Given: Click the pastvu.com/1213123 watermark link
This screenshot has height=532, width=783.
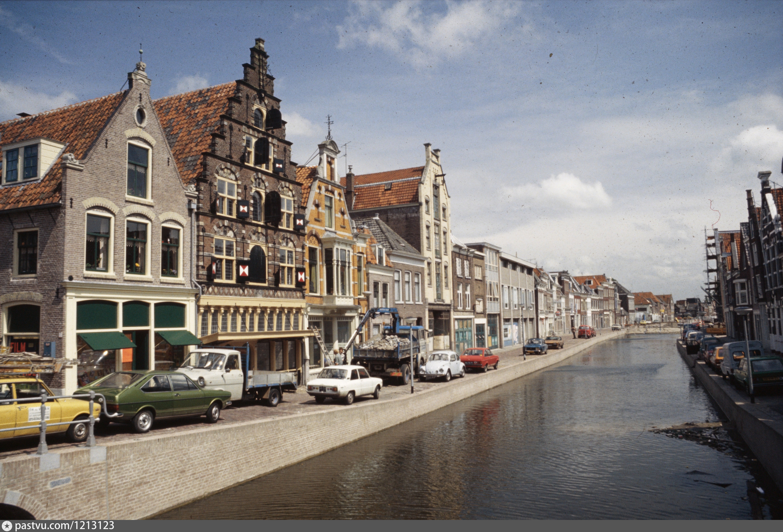Looking at the screenshot, I should coord(65,526).
